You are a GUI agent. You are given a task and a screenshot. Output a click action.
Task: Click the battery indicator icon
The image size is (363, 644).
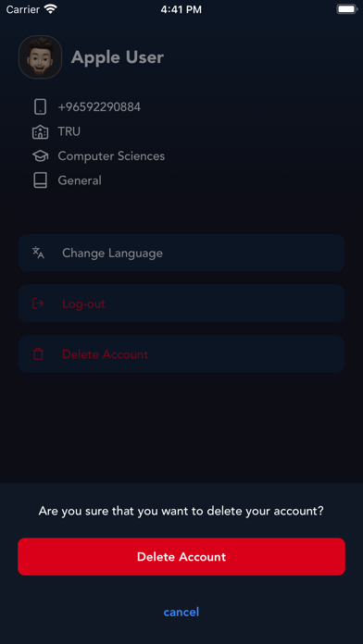pyautogui.click(x=346, y=9)
